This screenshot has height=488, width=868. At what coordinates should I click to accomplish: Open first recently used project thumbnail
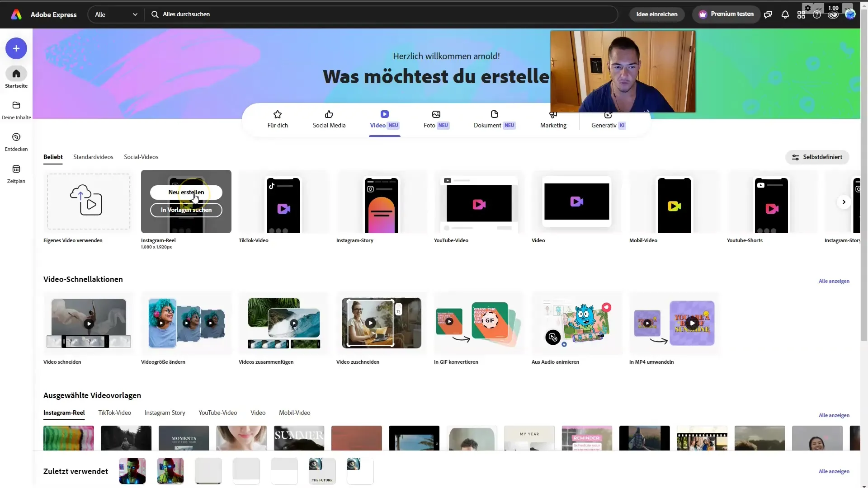(x=132, y=471)
